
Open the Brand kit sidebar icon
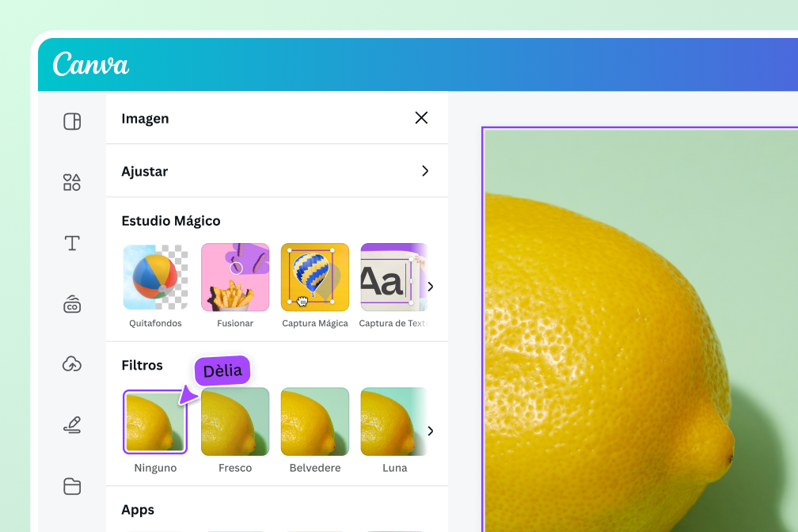coord(72,304)
